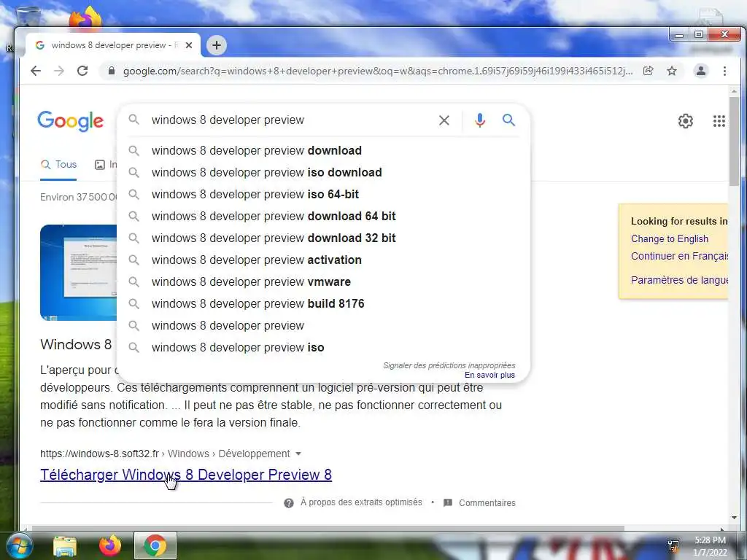Click 'Change to English' link

pos(670,239)
